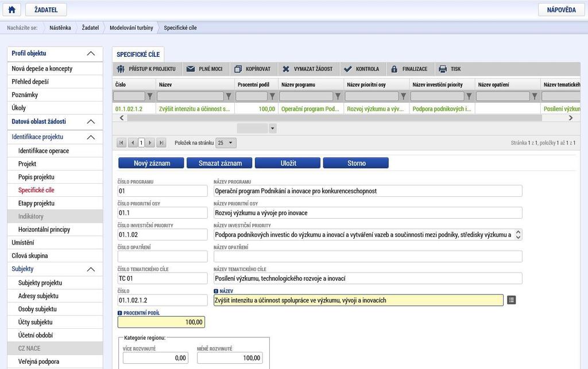Collapse Subjekty group

coord(91,269)
